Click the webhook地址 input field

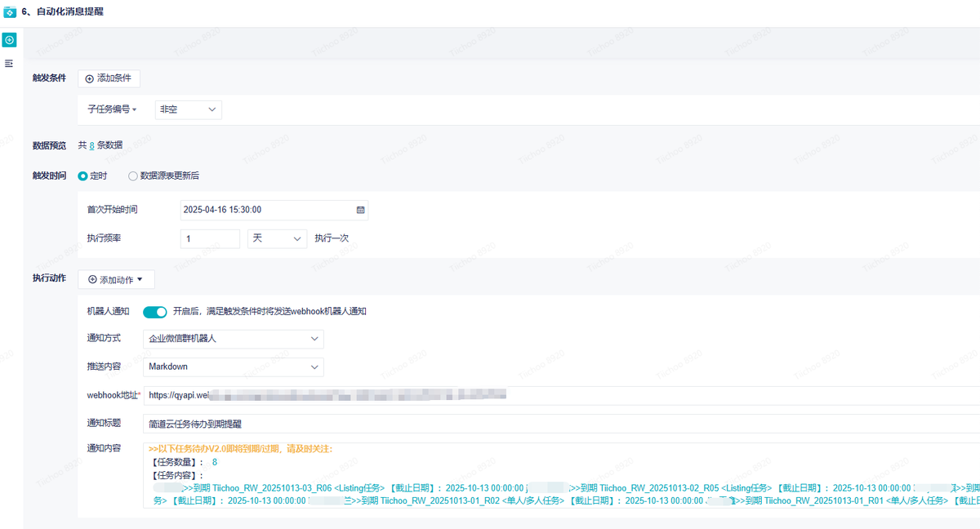click(555, 395)
